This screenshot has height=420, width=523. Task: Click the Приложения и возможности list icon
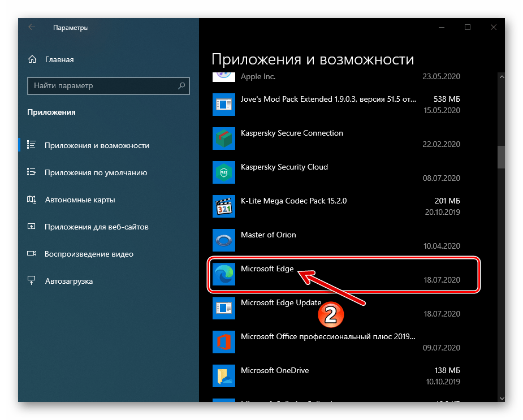pos(31,145)
